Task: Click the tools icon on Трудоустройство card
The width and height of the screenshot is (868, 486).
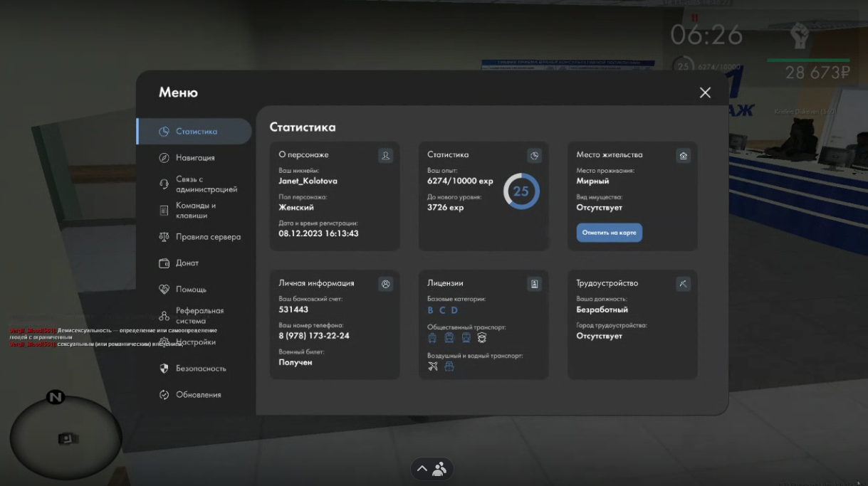Action: 684,284
